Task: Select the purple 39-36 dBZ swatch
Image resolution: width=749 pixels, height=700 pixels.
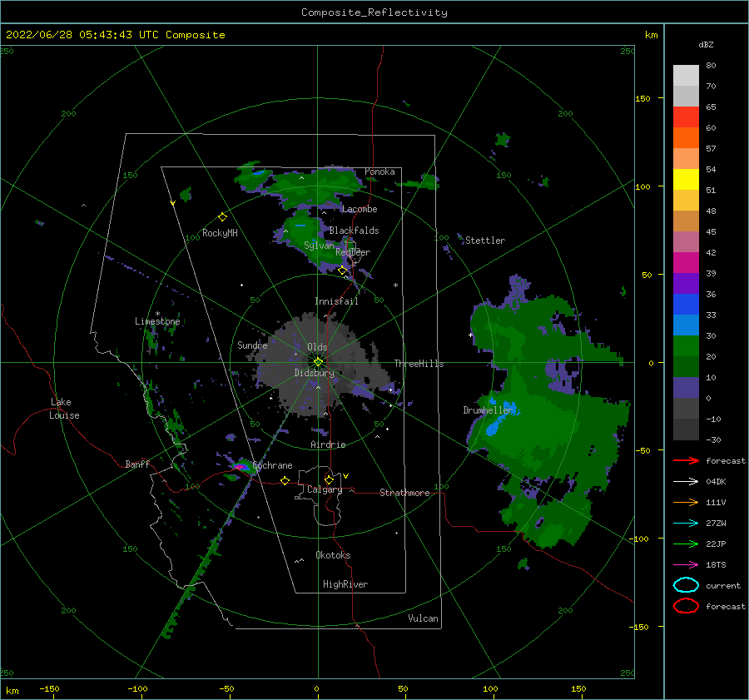Action: click(x=686, y=284)
